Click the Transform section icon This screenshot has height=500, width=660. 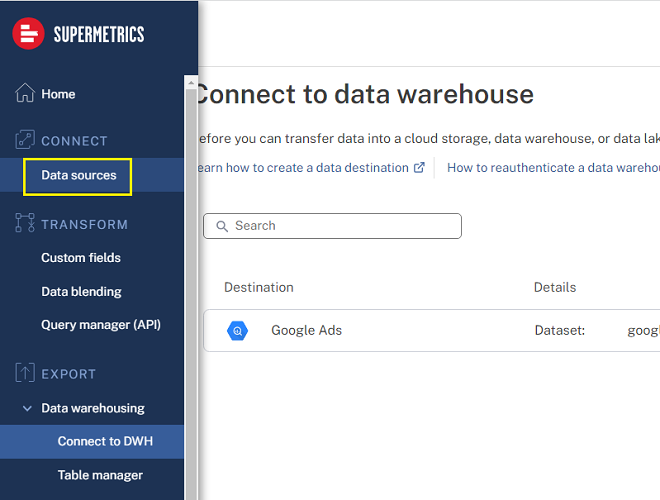25,223
